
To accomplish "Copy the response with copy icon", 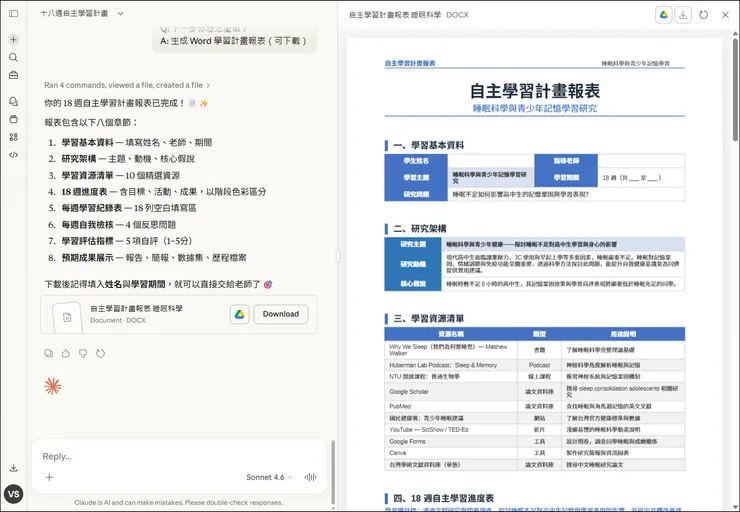I will pyautogui.click(x=49, y=353).
